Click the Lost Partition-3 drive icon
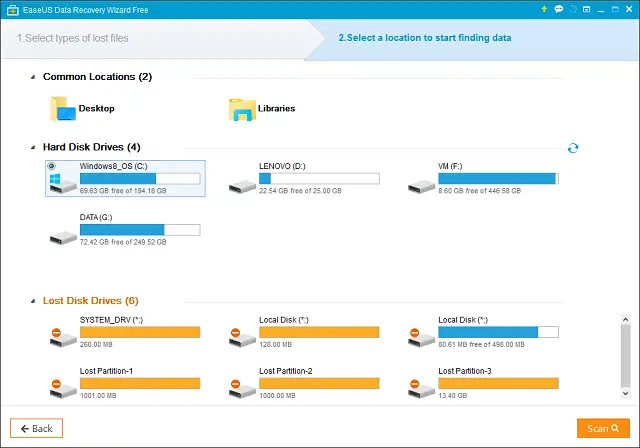This screenshot has height=448, width=640. click(421, 388)
